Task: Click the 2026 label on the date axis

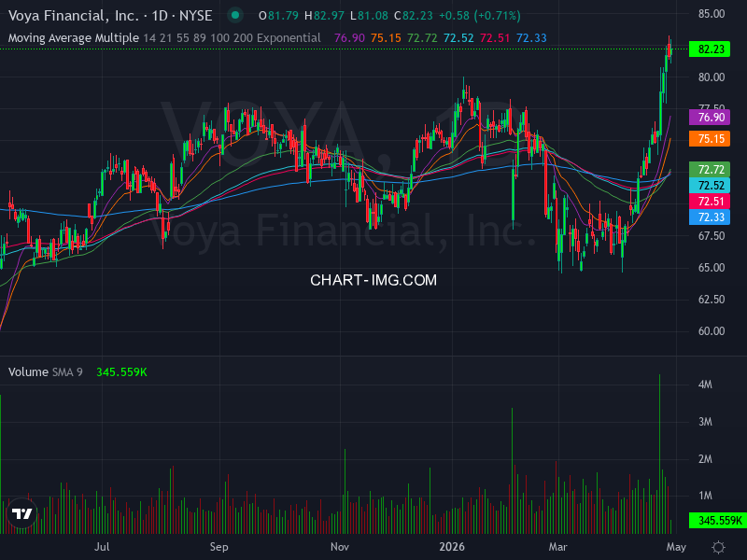Action: coord(454,548)
